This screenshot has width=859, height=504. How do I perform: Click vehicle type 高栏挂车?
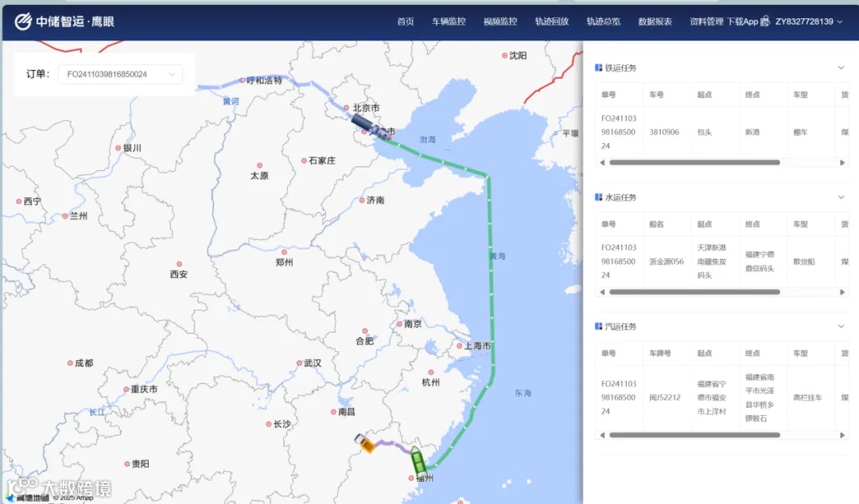807,397
